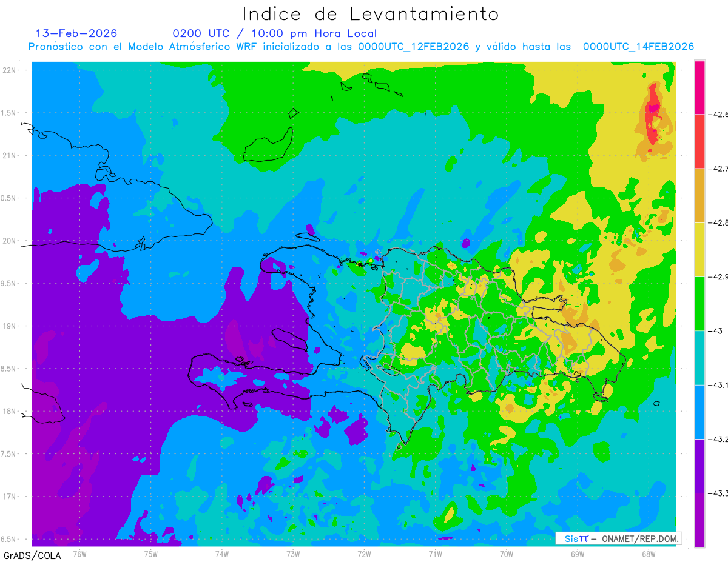Click longitude label '69W'
This screenshot has width=728, height=562.
578,553
